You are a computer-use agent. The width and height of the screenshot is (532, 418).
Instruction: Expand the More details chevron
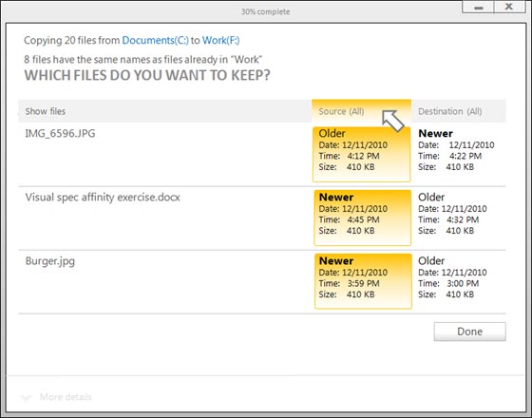pos(27,397)
